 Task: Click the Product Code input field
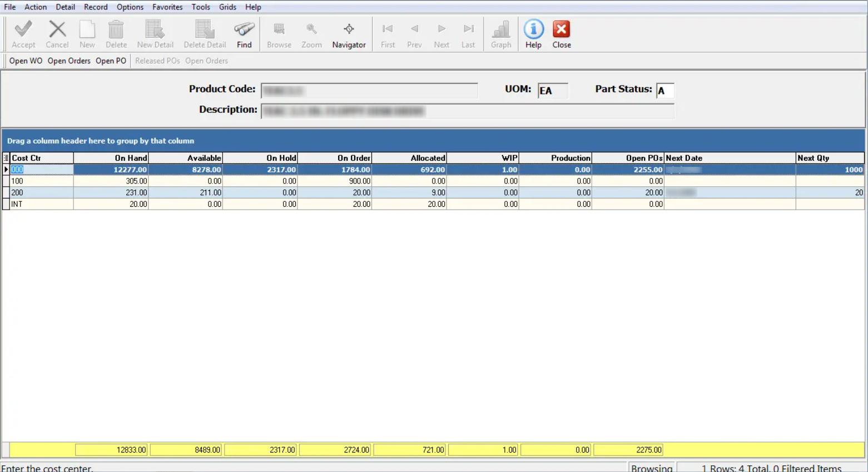point(369,91)
